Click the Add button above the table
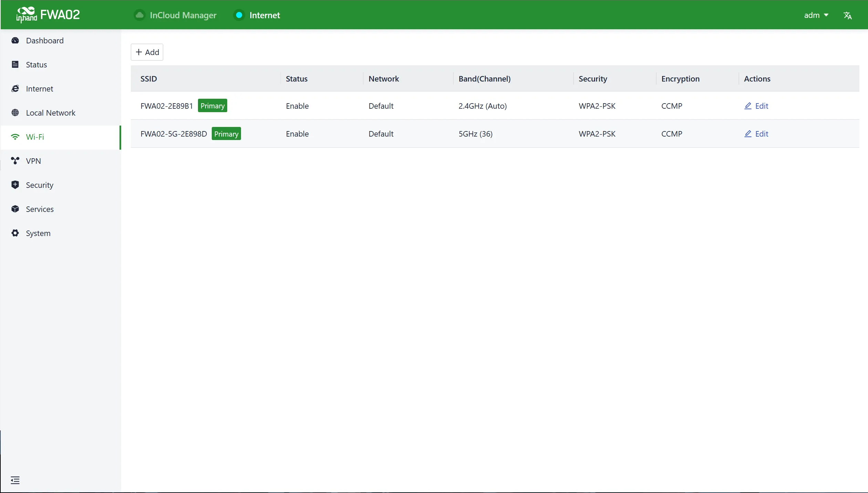The height and width of the screenshot is (493, 868). (147, 52)
